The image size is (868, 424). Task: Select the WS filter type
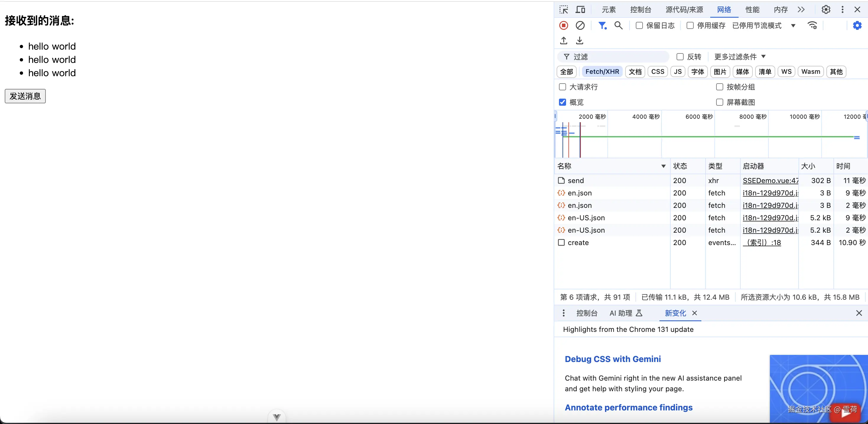(x=786, y=72)
